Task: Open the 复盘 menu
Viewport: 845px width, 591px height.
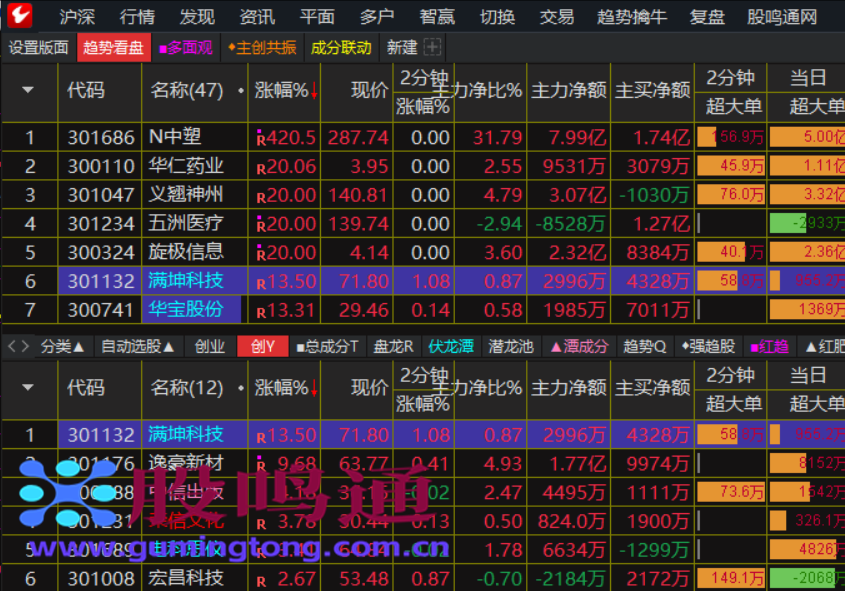Action: pos(707,17)
